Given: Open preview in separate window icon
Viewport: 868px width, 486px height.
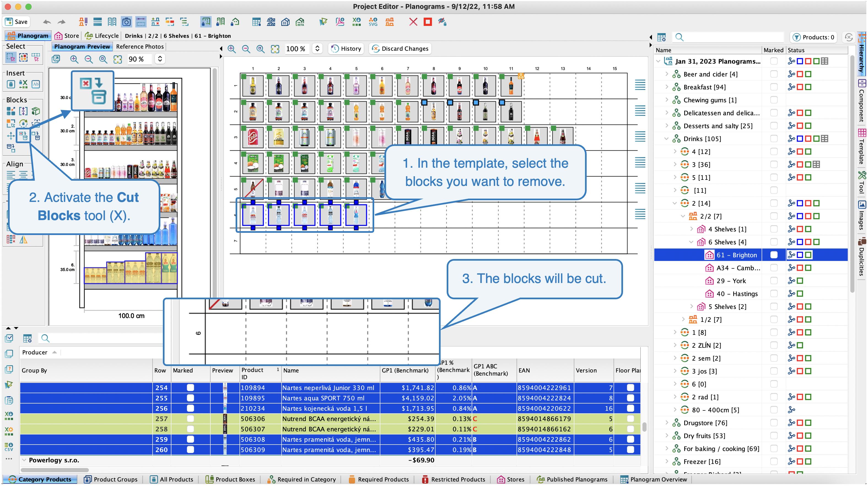Looking at the screenshot, I should point(56,59).
